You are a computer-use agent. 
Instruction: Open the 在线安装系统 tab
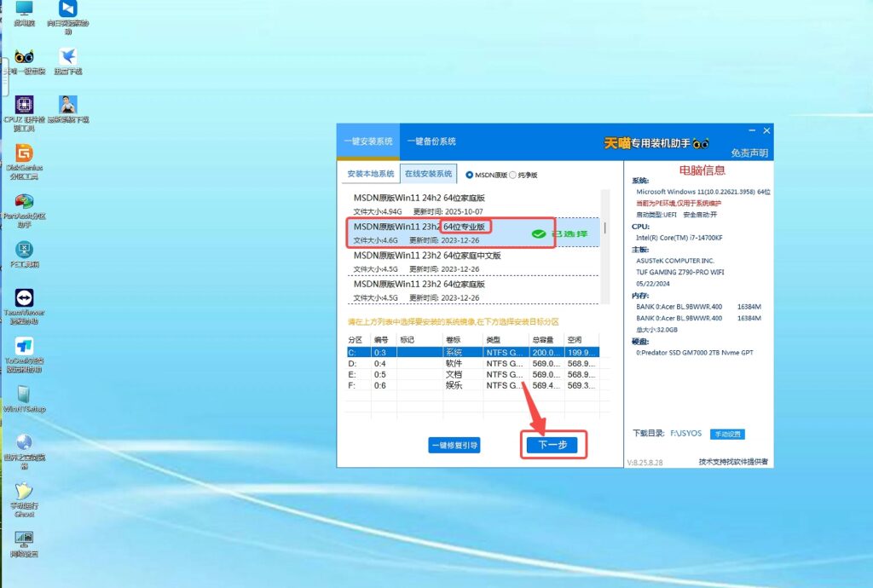(428, 174)
